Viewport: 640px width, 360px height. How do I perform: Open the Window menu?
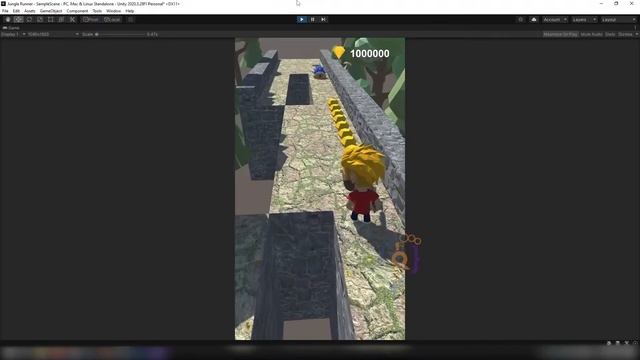113,11
